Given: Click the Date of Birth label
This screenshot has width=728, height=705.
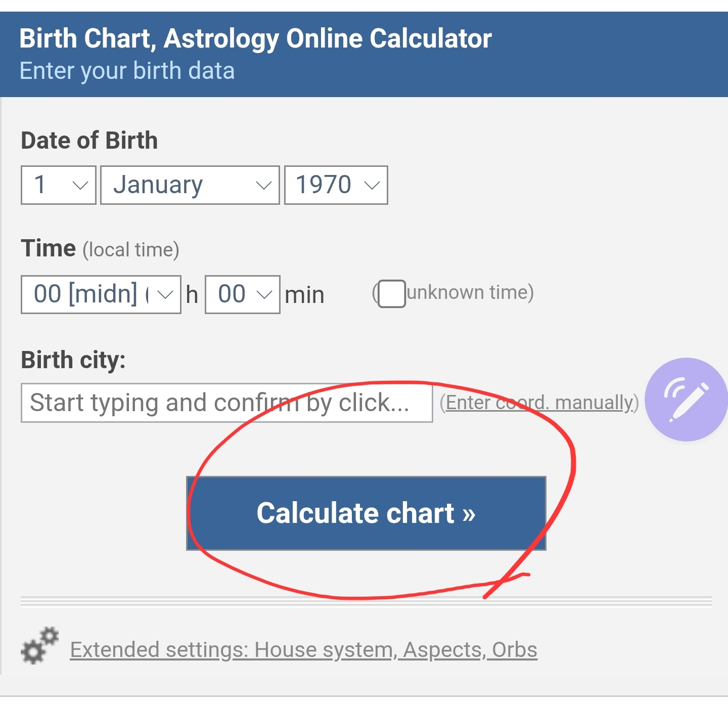Looking at the screenshot, I should pos(89,141).
